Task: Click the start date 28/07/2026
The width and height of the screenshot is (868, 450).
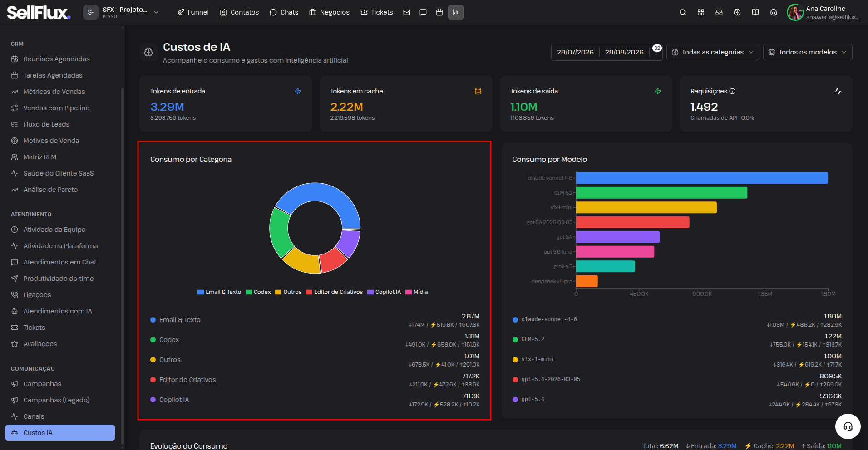Action: 575,52
